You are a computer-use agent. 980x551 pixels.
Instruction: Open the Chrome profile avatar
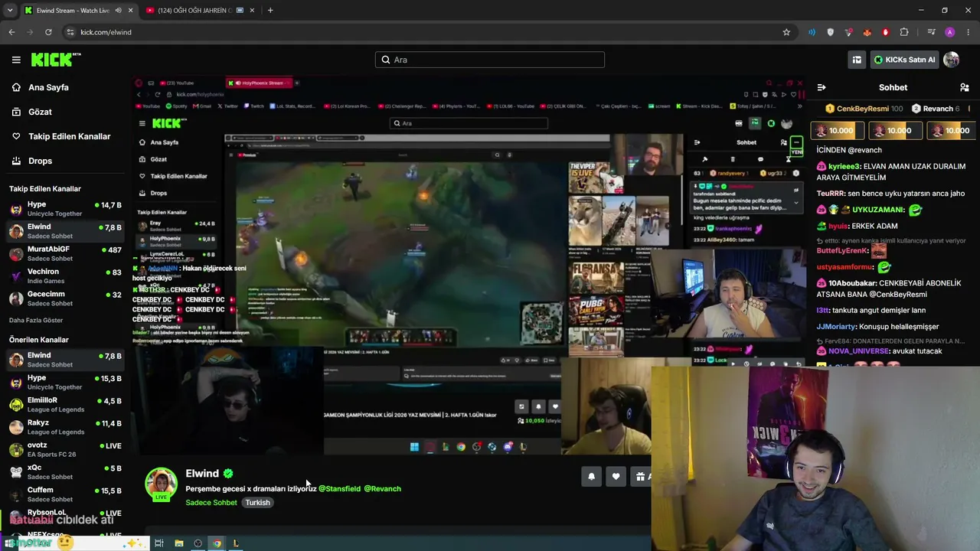point(950,32)
